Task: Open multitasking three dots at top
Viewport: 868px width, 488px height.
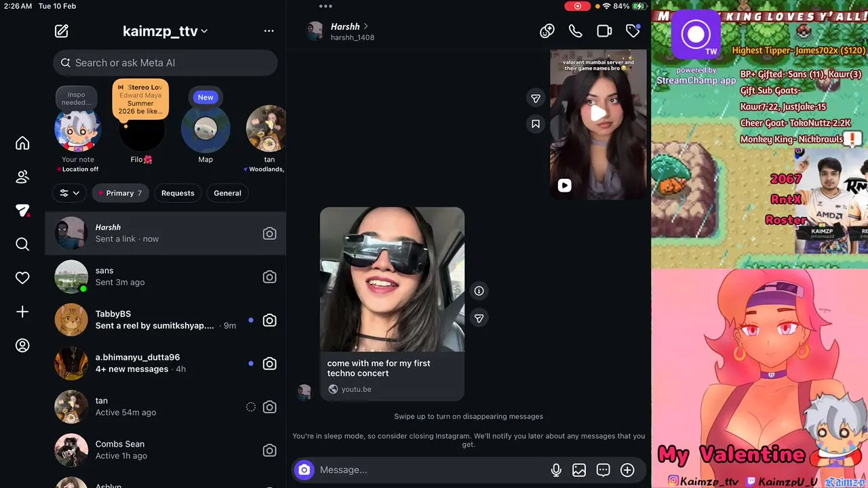Action: (325, 6)
